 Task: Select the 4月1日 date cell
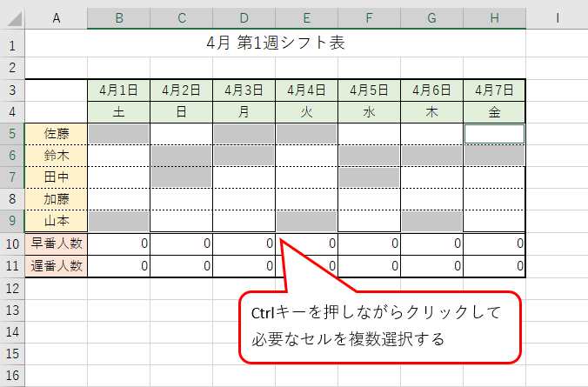118,90
